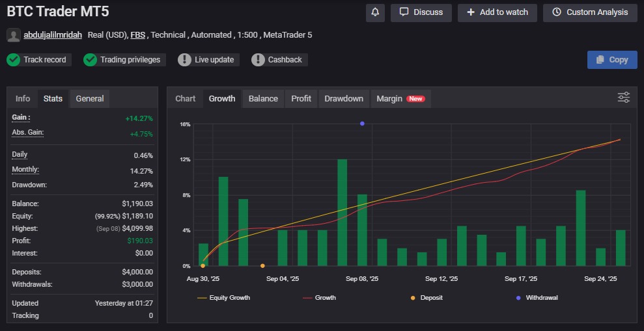Click the Add to watch button
Viewport: 644px width, 331px height.
(497, 12)
